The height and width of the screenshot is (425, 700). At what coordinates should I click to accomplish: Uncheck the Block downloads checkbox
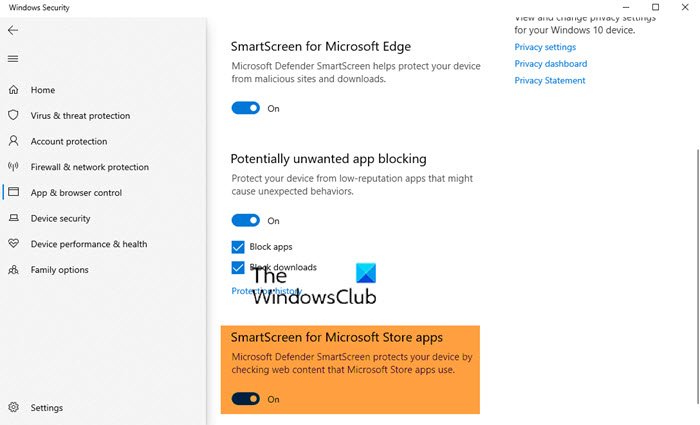(238, 268)
